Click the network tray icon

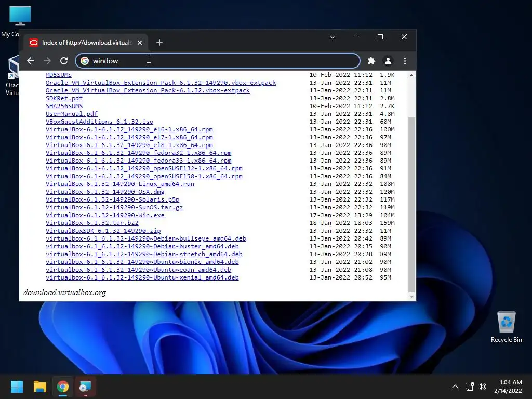pyautogui.click(x=469, y=387)
